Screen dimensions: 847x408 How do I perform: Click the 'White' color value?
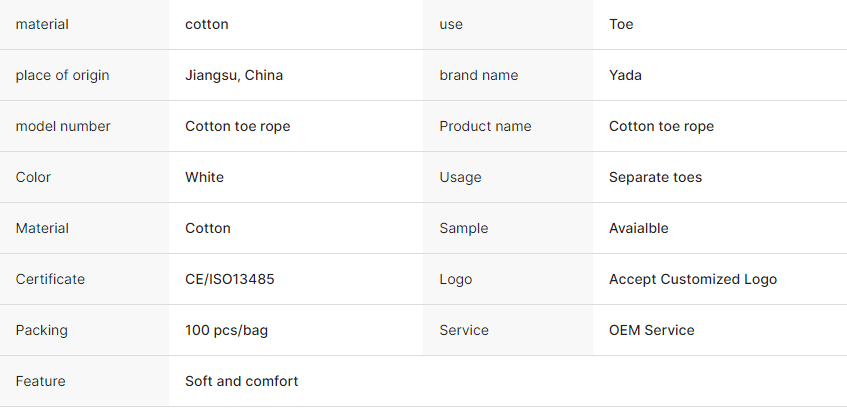coord(204,177)
